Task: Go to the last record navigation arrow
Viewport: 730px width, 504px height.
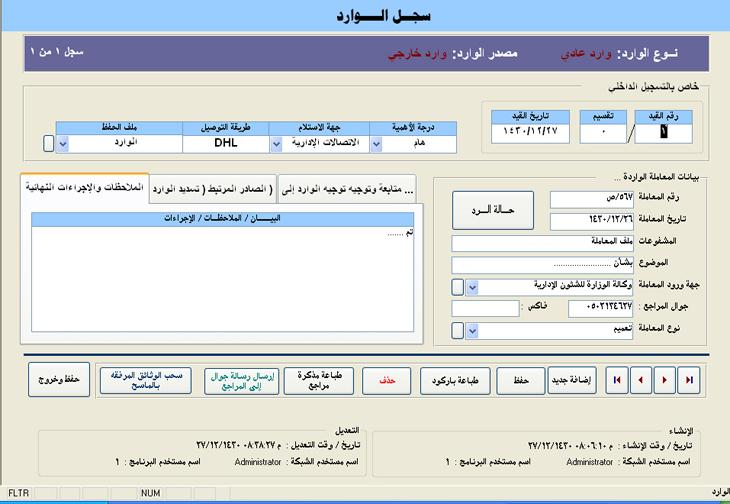Action: (x=689, y=380)
